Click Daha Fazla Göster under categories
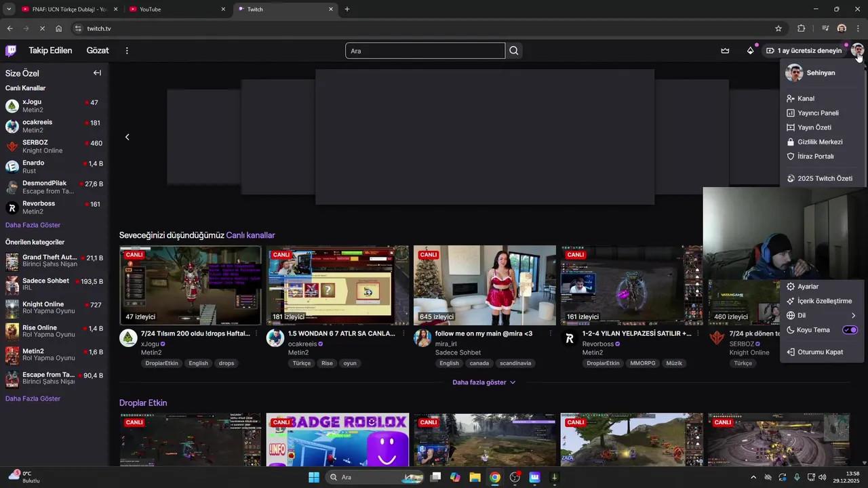The width and height of the screenshot is (868, 488). point(33,399)
